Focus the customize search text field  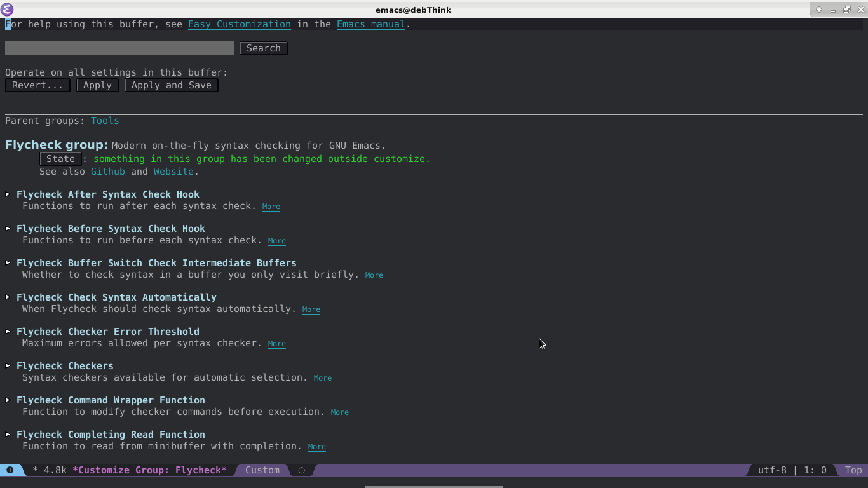click(119, 48)
